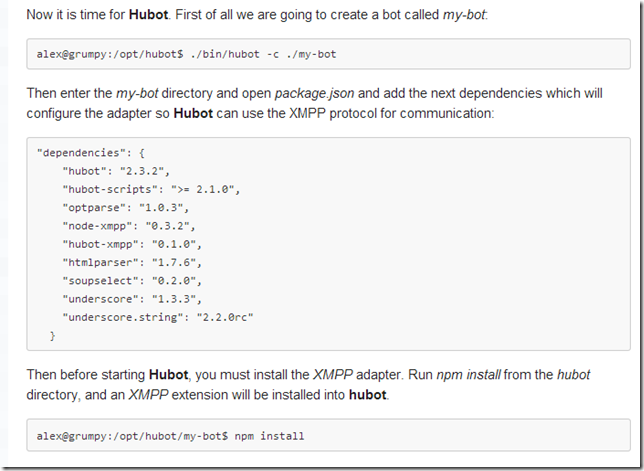Select the "hubot-scripts" dependency line
The width and height of the screenshot is (644, 471).
tap(151, 189)
